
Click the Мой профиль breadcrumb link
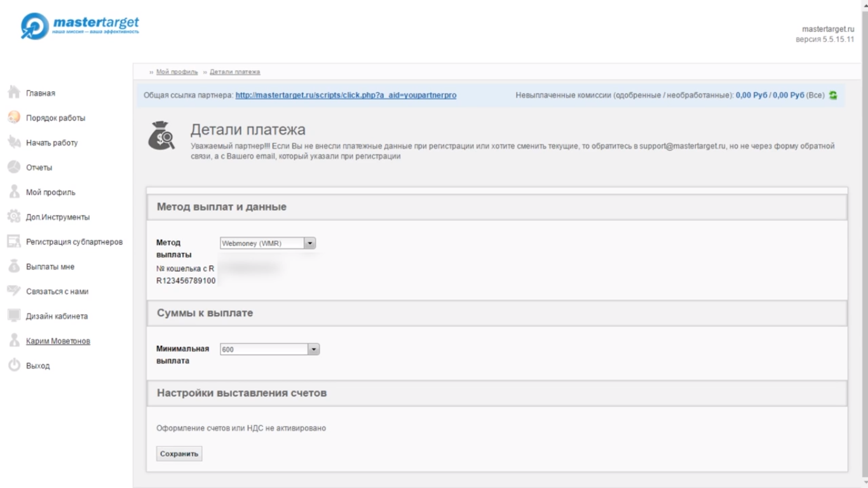177,72
